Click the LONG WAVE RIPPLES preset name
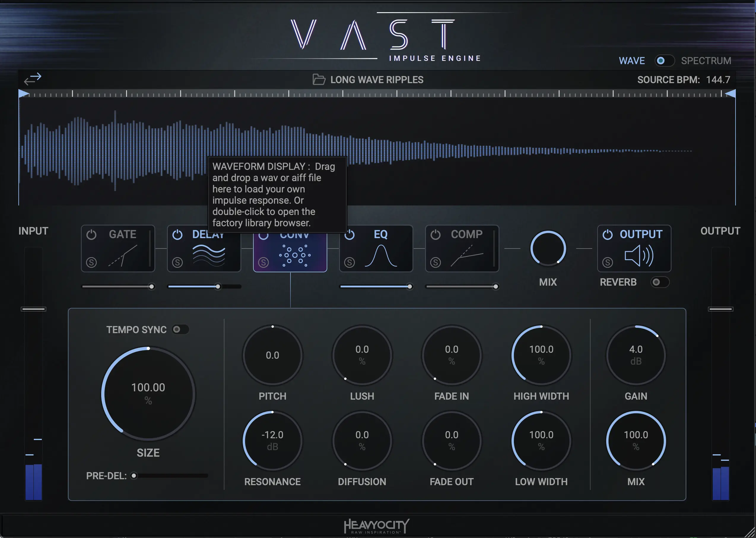The image size is (756, 538). point(377,80)
